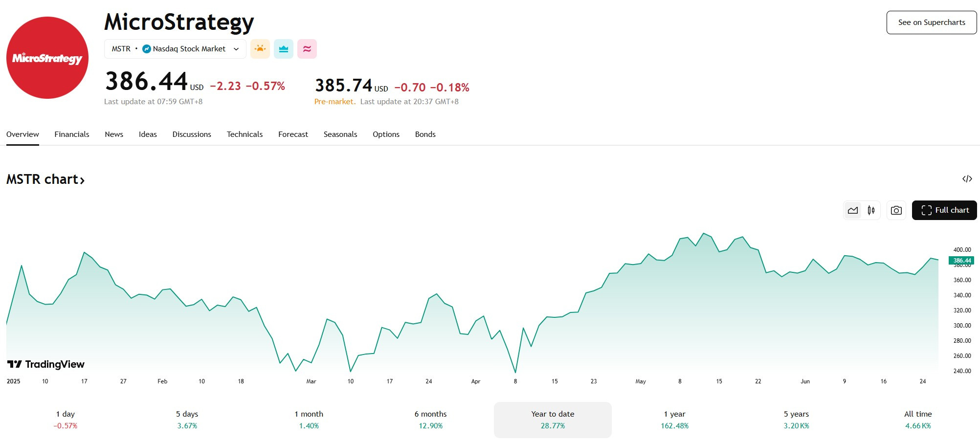Select the 1 day range

[x=66, y=420]
